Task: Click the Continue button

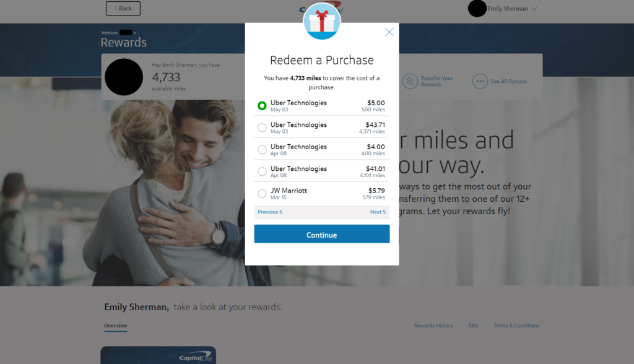Action: (322, 234)
